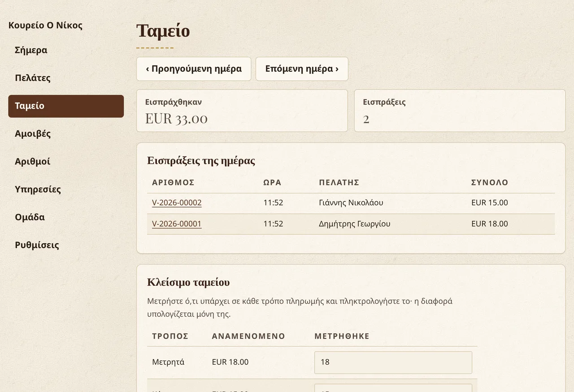Screen dimensions: 574x392
Task: Select the active Ταμείο sidebar item
Action: click(x=66, y=106)
